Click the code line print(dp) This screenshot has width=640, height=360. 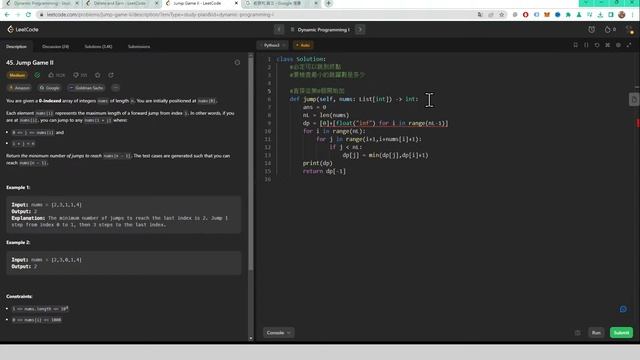coord(318,163)
